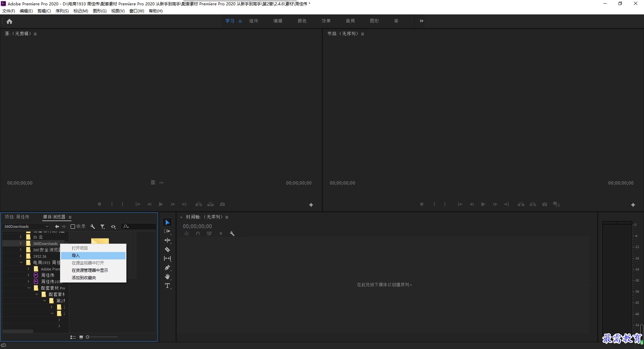
Task: Toggle the 收录 ingest checkbox
Action: coord(72,227)
